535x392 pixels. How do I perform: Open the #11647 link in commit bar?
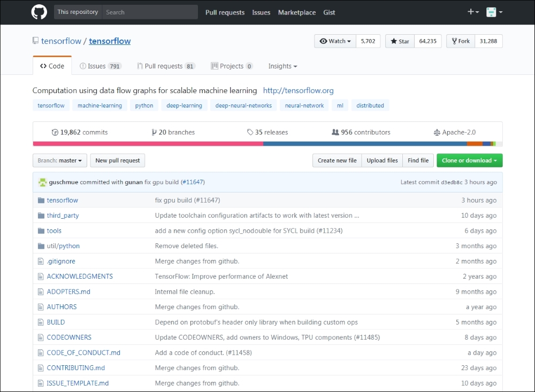[193, 182]
